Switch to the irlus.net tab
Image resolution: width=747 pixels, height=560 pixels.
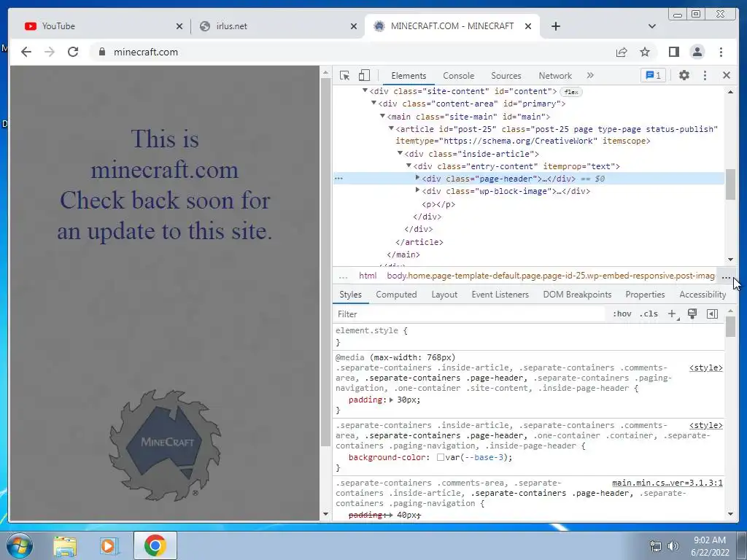(x=278, y=26)
